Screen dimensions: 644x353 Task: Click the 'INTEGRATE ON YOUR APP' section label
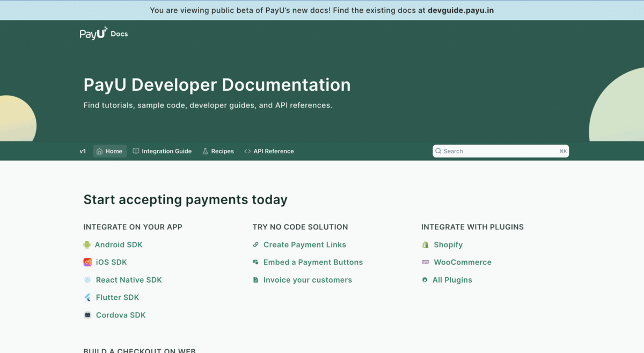pos(133,227)
